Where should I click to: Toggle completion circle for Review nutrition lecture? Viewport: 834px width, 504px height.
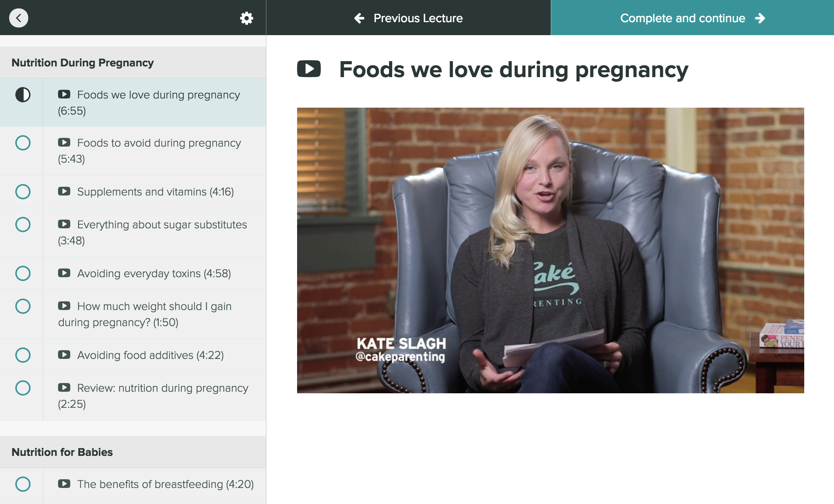(23, 388)
